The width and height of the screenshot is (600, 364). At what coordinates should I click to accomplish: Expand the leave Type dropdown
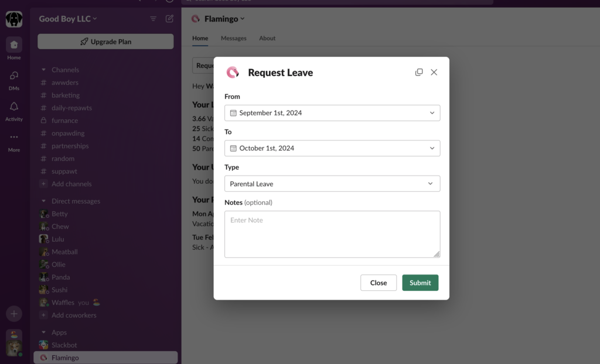click(332, 184)
